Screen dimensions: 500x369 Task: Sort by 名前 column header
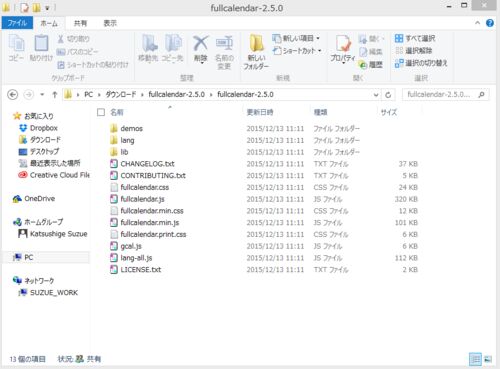(117, 112)
